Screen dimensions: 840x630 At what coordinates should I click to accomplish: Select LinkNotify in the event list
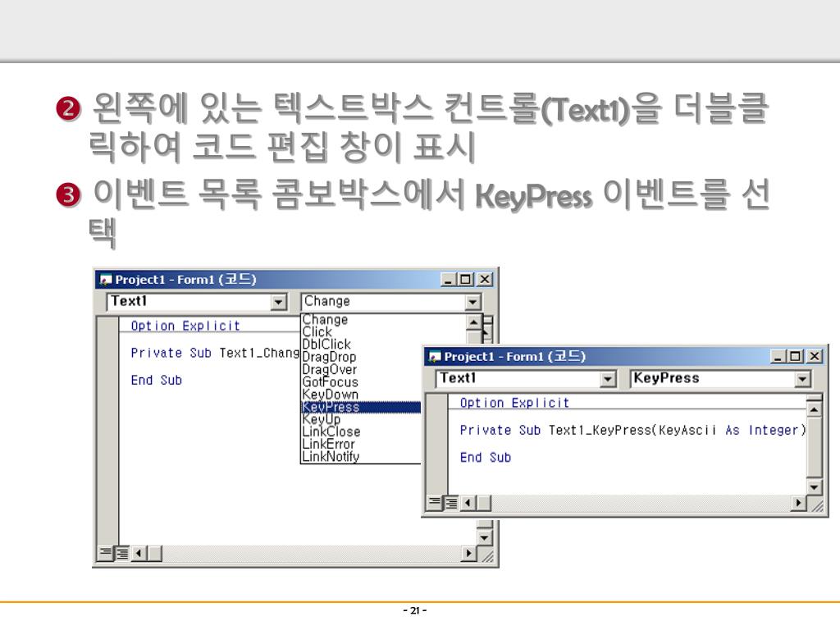pyautogui.click(x=331, y=457)
